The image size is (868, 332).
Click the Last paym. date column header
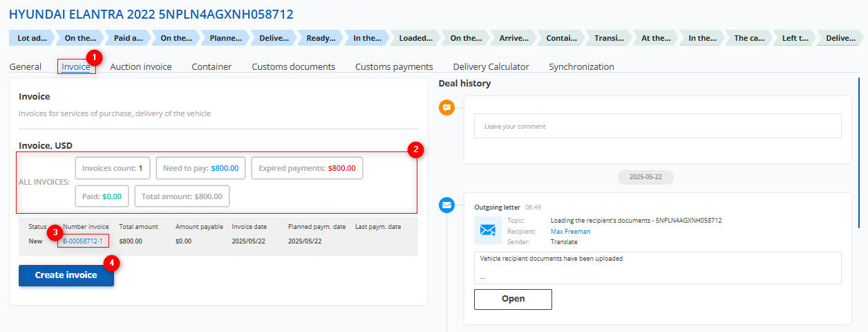[378, 226]
